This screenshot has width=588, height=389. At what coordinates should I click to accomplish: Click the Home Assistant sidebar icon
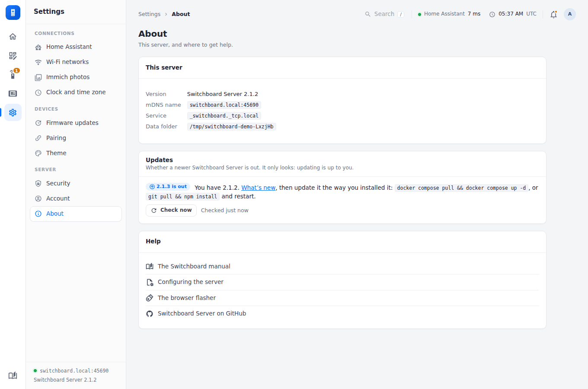tap(38, 47)
